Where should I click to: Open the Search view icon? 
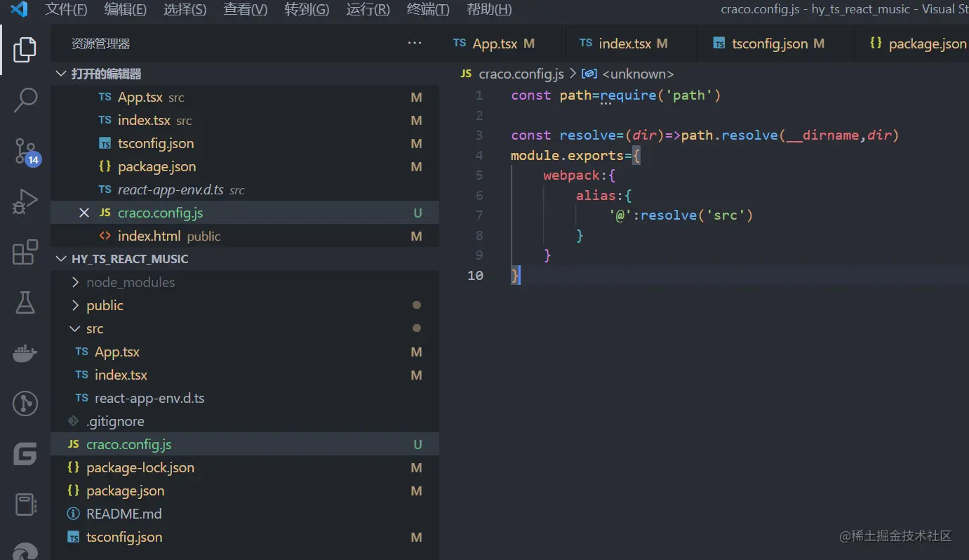(x=25, y=100)
